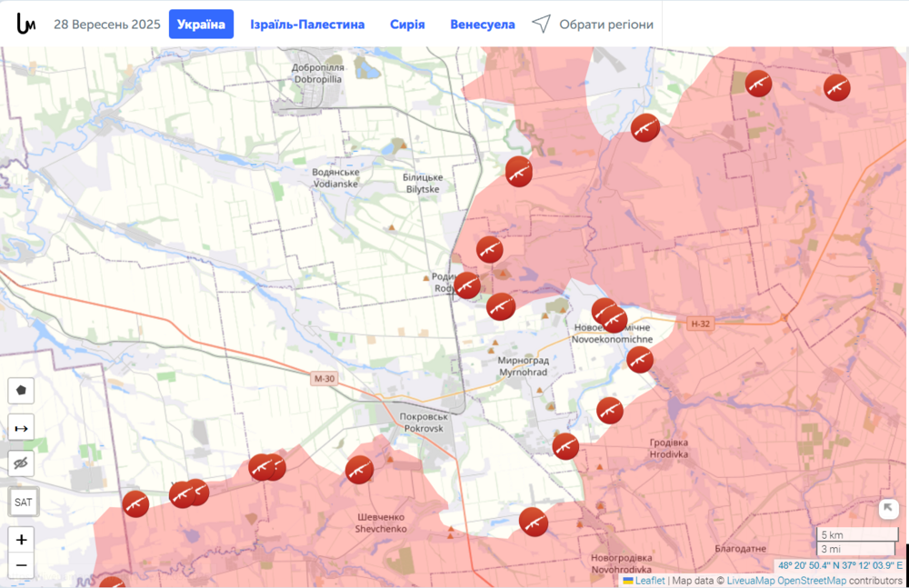This screenshot has width=909, height=588.
Task: Click the 5 km scale bar
Action: point(857,534)
